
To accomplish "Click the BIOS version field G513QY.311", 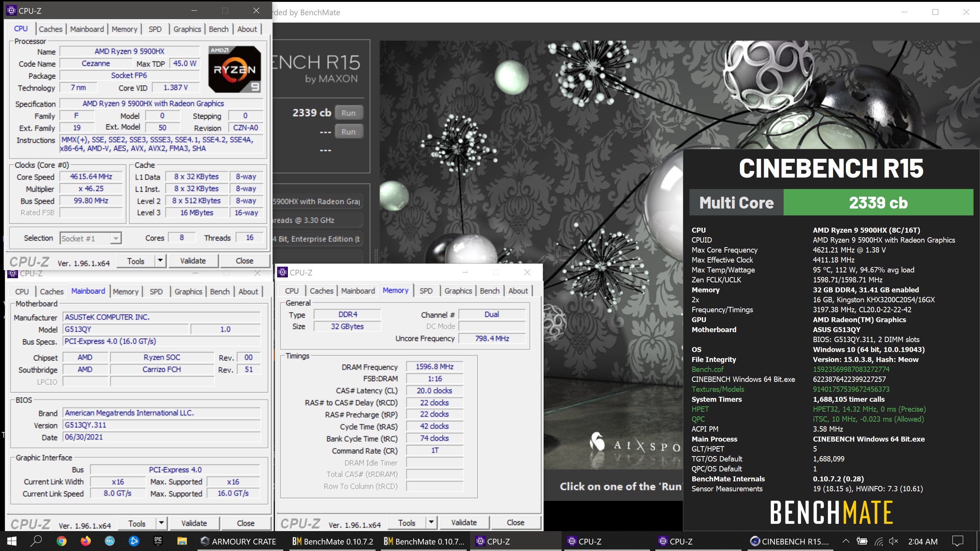I will (x=162, y=425).
